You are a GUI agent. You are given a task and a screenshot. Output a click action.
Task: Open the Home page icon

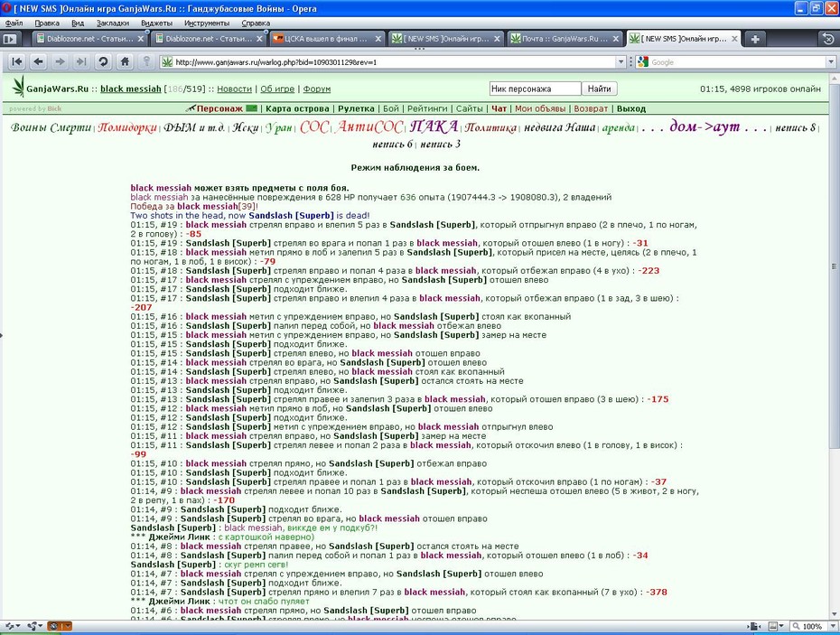125,61
